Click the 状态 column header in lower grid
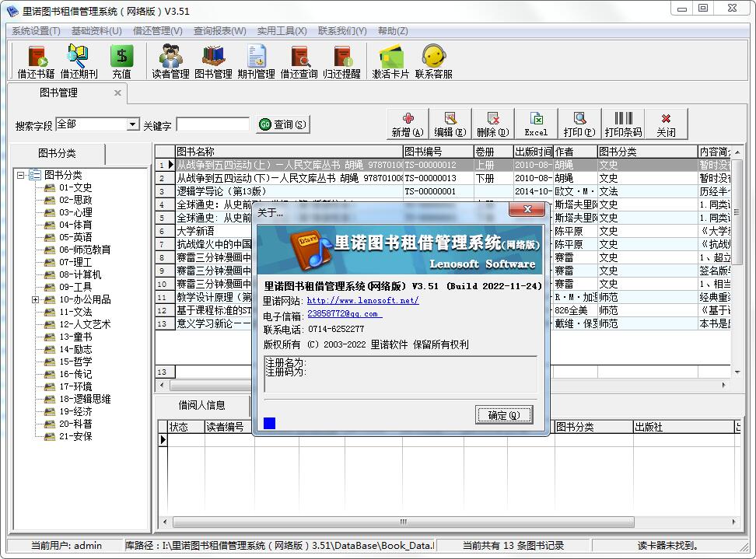756x559 pixels. tap(186, 427)
